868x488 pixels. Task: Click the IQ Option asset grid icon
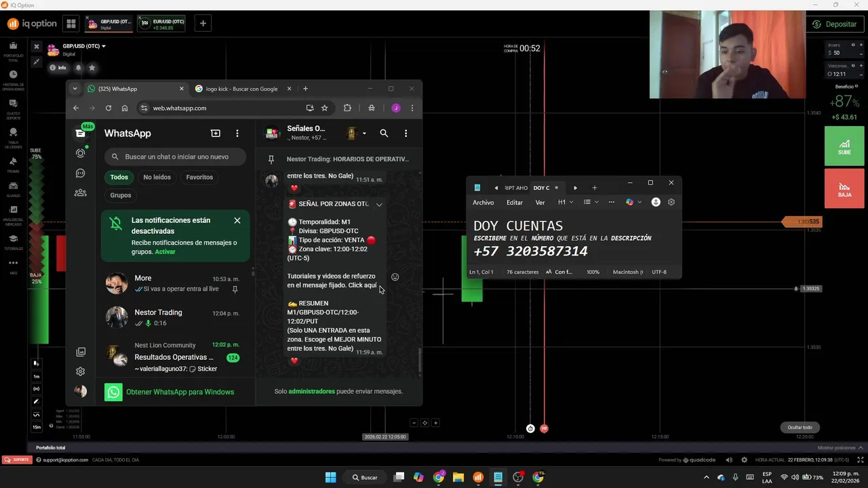coord(71,24)
